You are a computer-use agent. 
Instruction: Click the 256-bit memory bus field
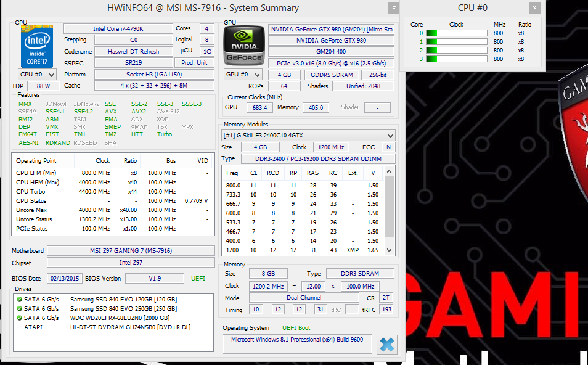[x=378, y=75]
